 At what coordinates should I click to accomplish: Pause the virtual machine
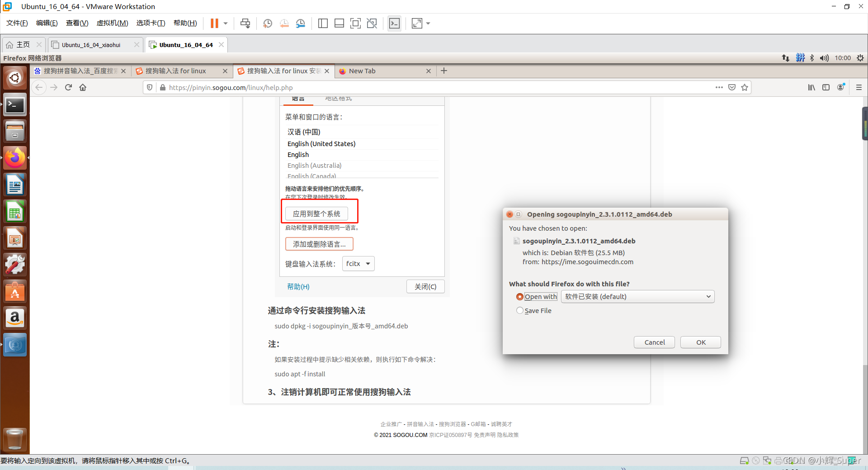214,24
